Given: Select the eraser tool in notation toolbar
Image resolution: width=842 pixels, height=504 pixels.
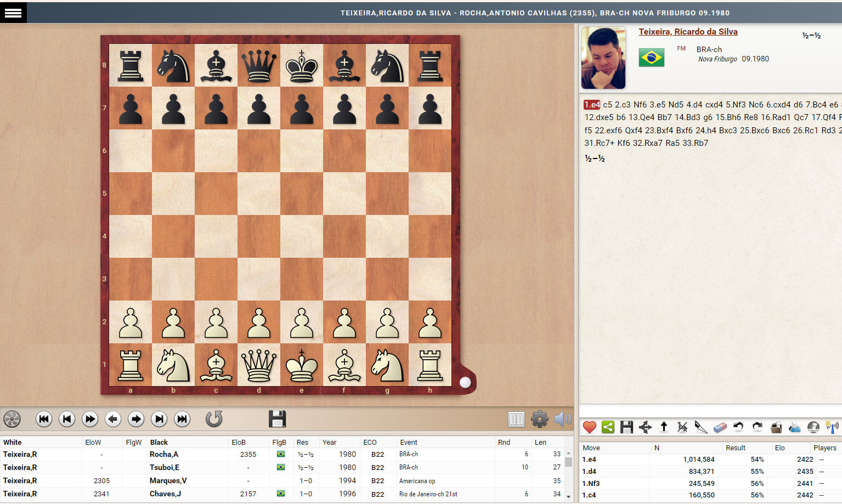Looking at the screenshot, I should [x=720, y=427].
